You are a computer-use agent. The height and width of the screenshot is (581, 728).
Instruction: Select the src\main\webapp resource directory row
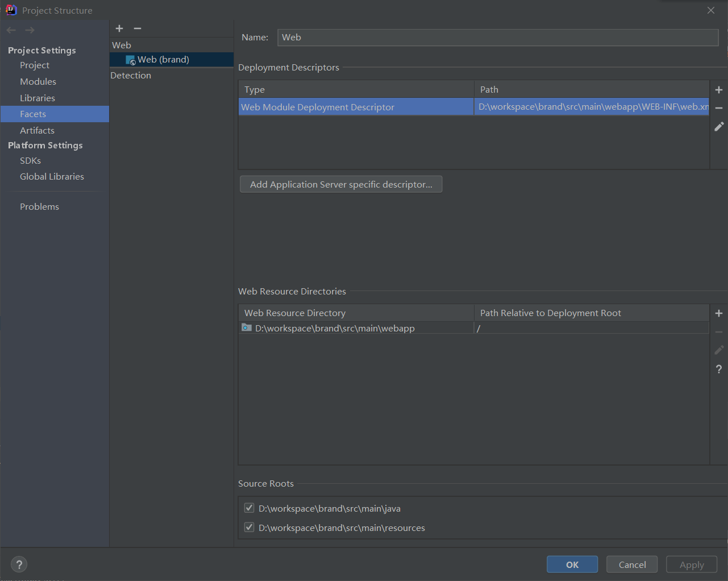click(x=474, y=328)
